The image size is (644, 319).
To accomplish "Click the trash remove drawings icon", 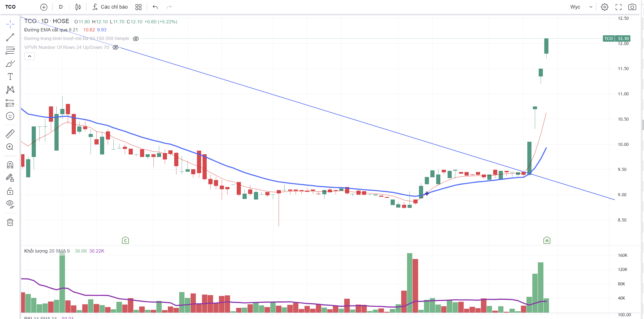I will coord(10,222).
